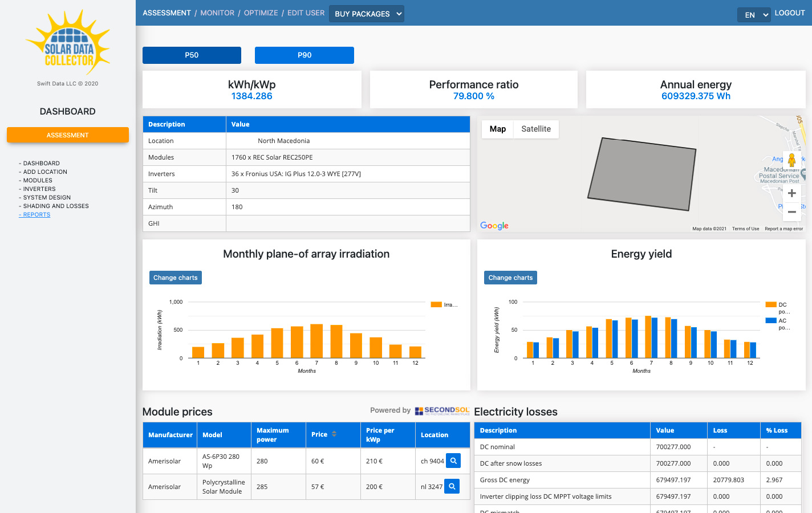
Task: Zoom out of the map using the minus icon
Action: coord(791,211)
